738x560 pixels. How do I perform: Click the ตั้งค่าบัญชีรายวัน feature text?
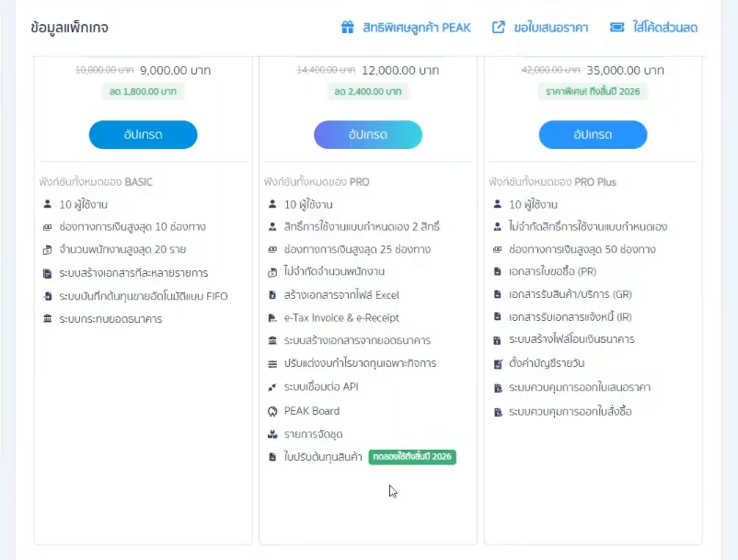pos(547,363)
